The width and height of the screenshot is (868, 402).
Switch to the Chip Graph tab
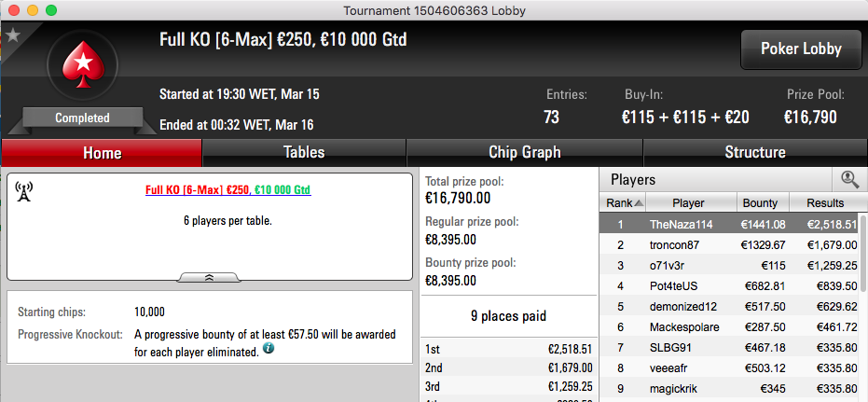[524, 152]
